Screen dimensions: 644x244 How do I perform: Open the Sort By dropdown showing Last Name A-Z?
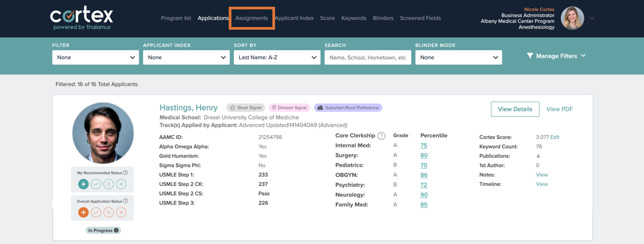(277, 57)
